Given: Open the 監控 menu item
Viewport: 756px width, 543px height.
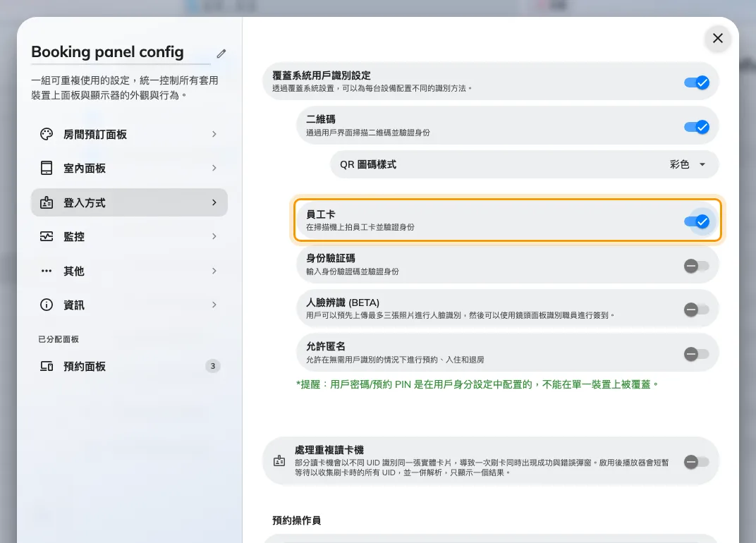Looking at the screenshot, I should (x=129, y=236).
